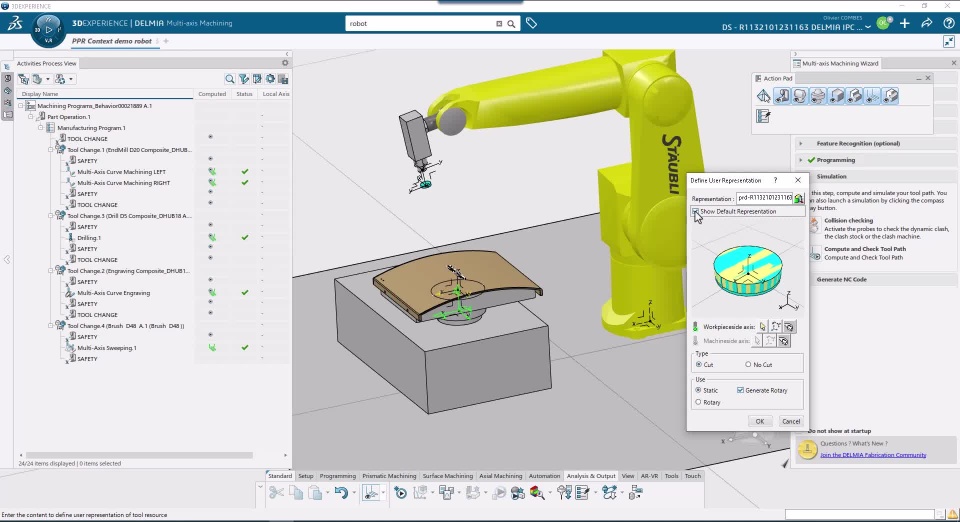The height and width of the screenshot is (522, 960).
Task: Click OK in Define User Representation dialog
Action: [759, 421]
